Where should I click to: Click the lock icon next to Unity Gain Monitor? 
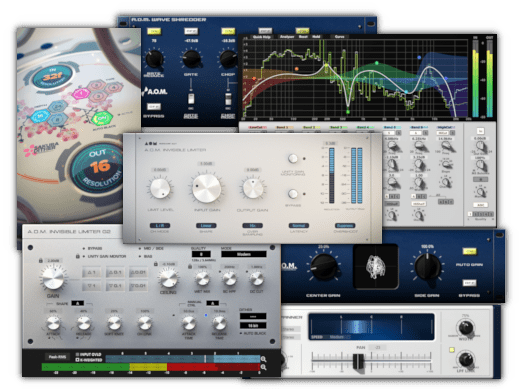(x=78, y=256)
